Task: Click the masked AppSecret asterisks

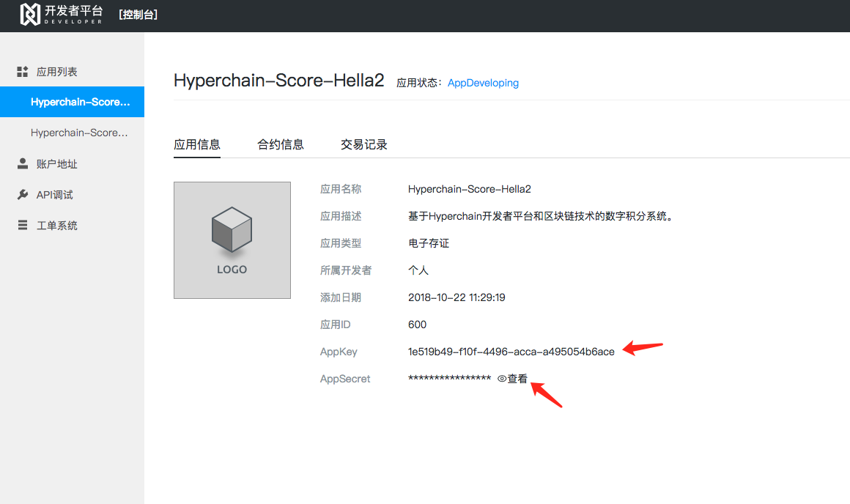Action: tap(449, 378)
